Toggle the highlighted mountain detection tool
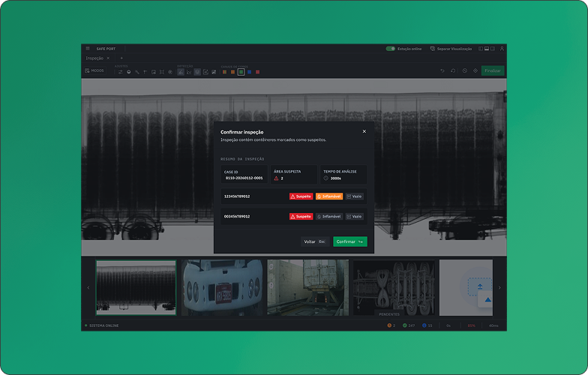 pos(181,72)
